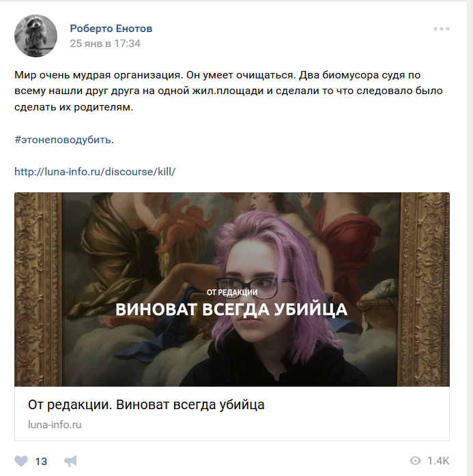Click the ОТ РЕДАКЦИИ overlay label

232,293
